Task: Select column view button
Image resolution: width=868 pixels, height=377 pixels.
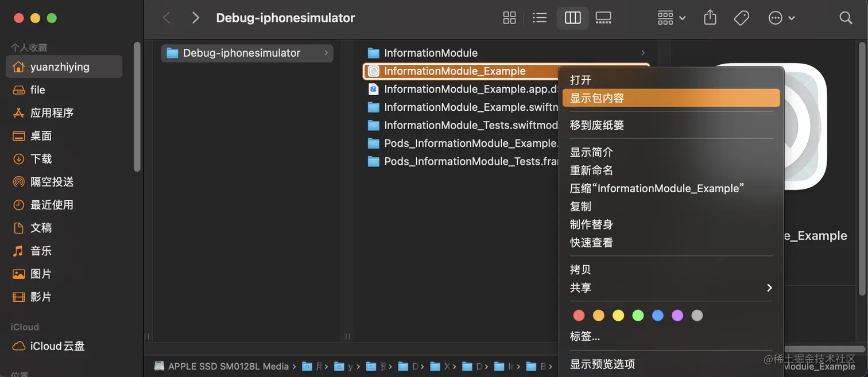Action: [572, 18]
